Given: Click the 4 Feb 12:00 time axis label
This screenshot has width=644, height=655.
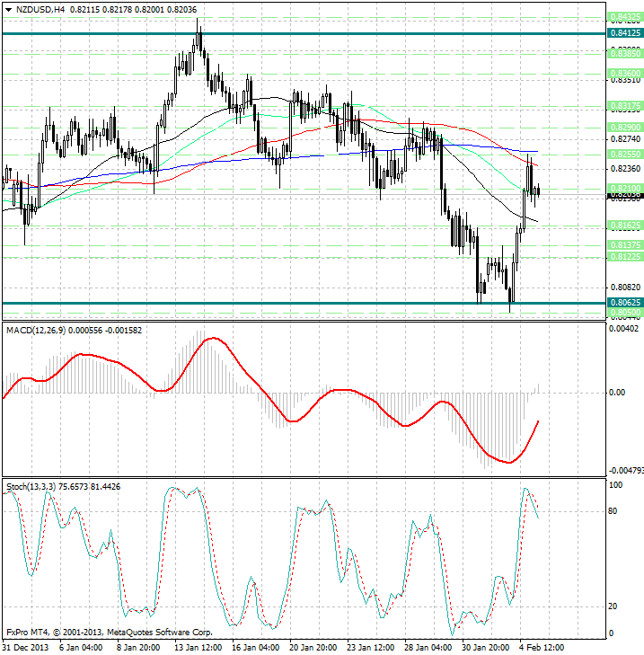Looking at the screenshot, I should click(542, 648).
